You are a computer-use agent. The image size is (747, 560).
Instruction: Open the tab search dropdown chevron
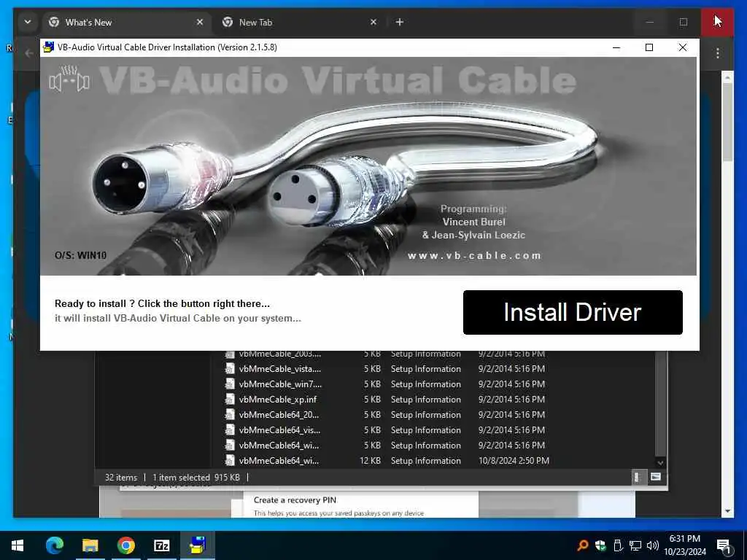point(28,22)
